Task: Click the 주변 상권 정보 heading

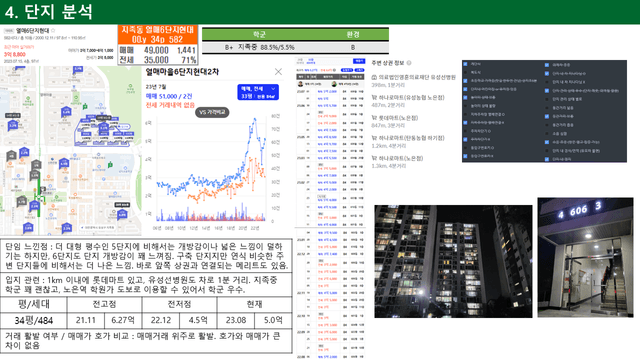Action: coord(388,63)
